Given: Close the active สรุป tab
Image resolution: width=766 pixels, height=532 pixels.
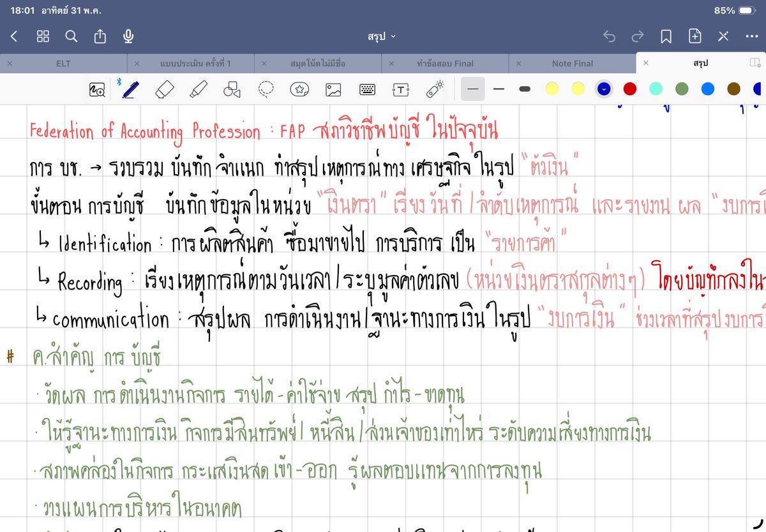Looking at the screenshot, I should (646, 63).
